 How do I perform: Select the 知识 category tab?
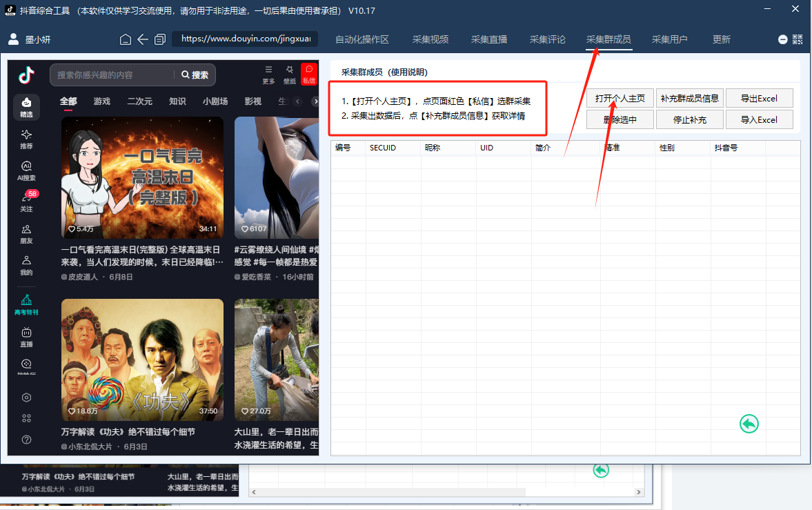[177, 101]
